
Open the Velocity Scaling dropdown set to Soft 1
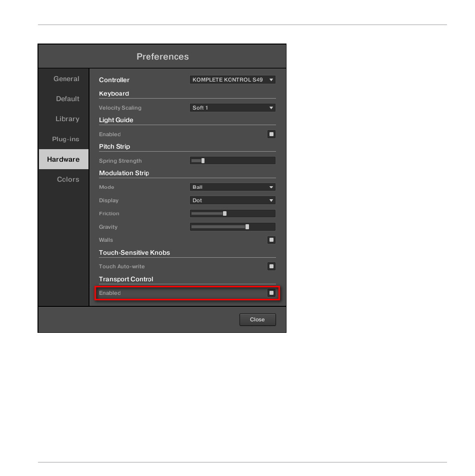point(232,108)
